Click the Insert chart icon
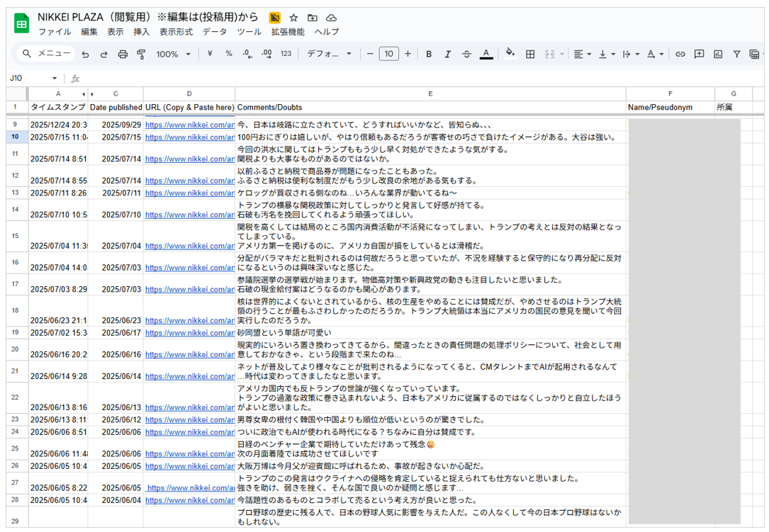Image resolution: width=769 pixels, height=532 pixels. click(718, 54)
